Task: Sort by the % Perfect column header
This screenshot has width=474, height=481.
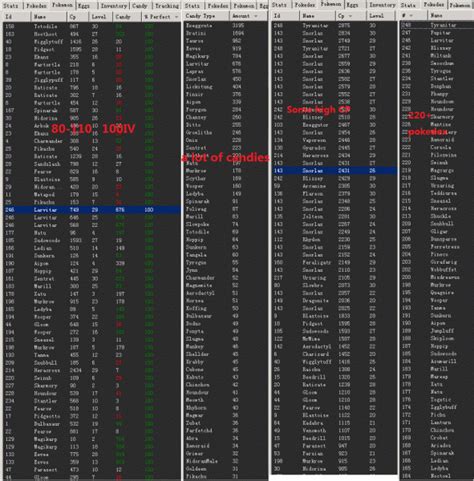Action: (161, 16)
